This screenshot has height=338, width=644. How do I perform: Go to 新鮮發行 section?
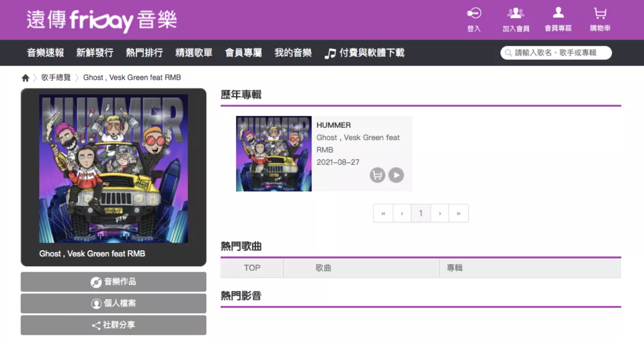(95, 53)
